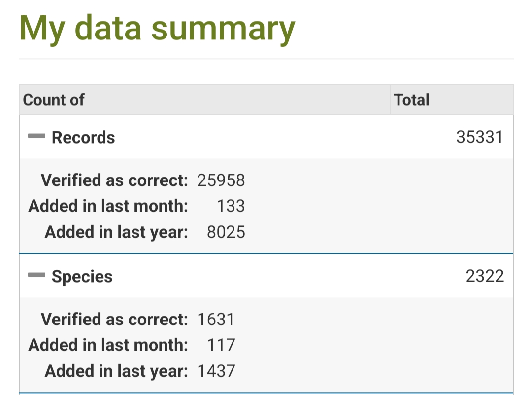Viewport: 532px width, 395px height.
Task: Click Species added in last month 117
Action: 221,345
